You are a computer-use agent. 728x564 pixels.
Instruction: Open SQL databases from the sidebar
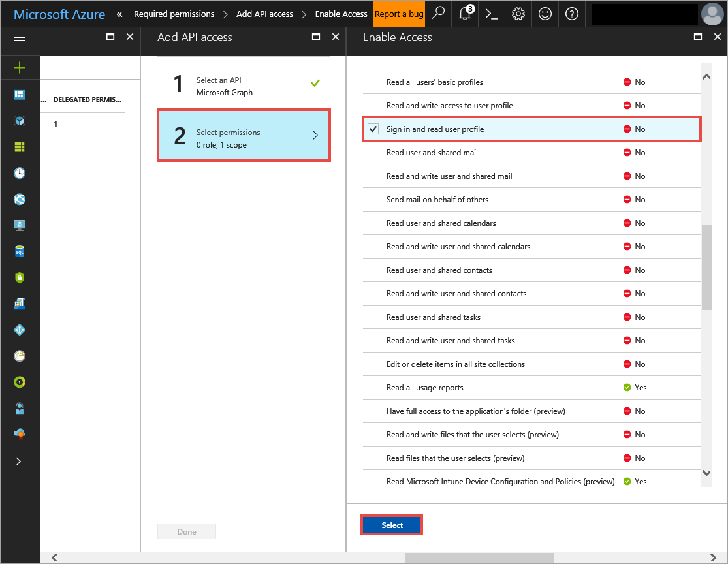pos(20,251)
